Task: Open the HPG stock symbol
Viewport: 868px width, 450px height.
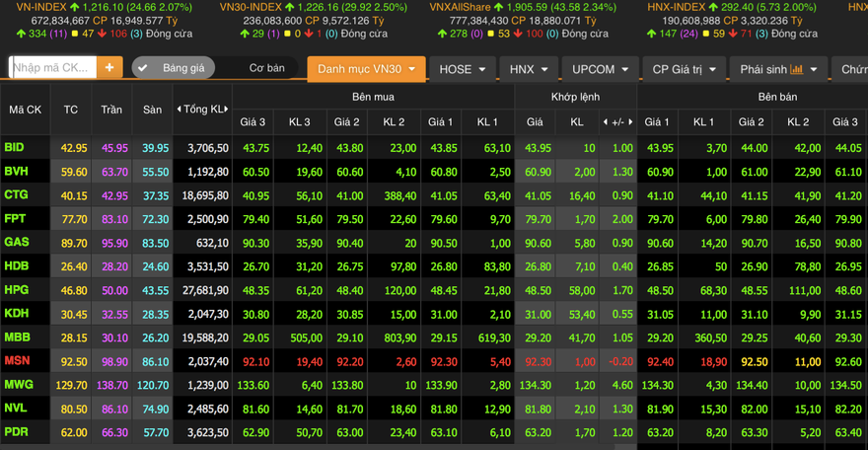Action: pyautogui.click(x=17, y=289)
